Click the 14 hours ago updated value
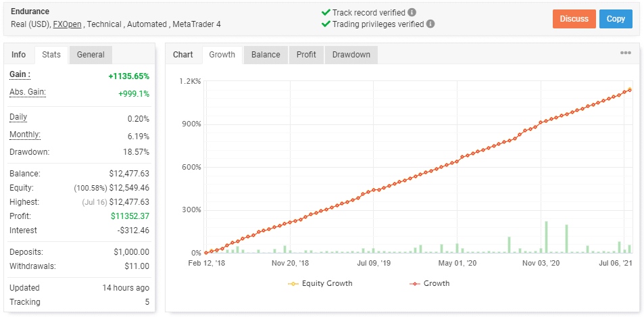Screen dimensions: 644x317 [126, 288]
